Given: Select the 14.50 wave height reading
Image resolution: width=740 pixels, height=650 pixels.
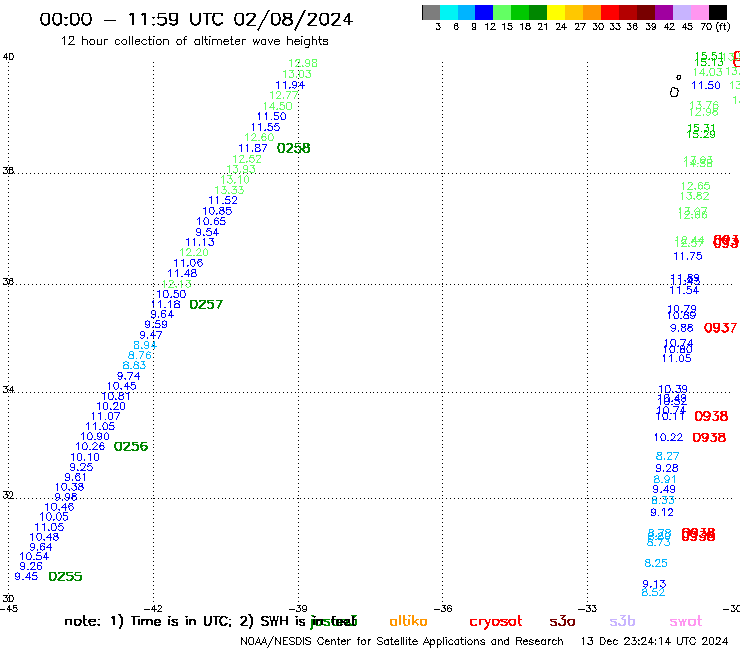Looking at the screenshot, I should pos(278,106).
